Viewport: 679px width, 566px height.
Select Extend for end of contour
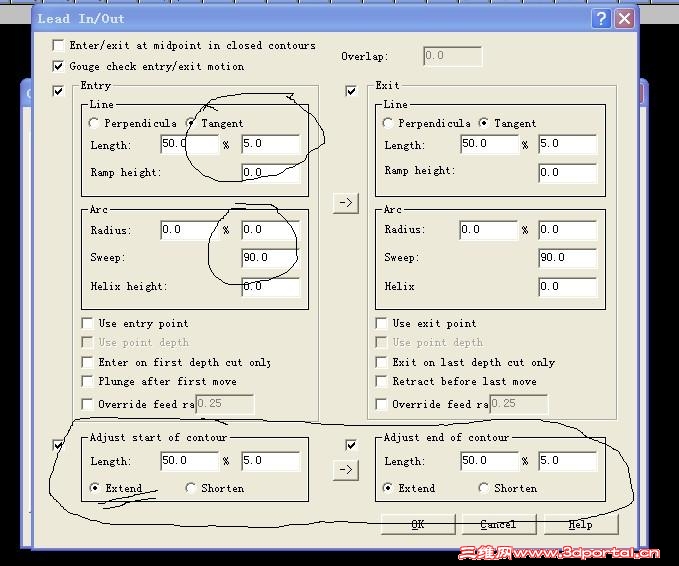coord(388,488)
